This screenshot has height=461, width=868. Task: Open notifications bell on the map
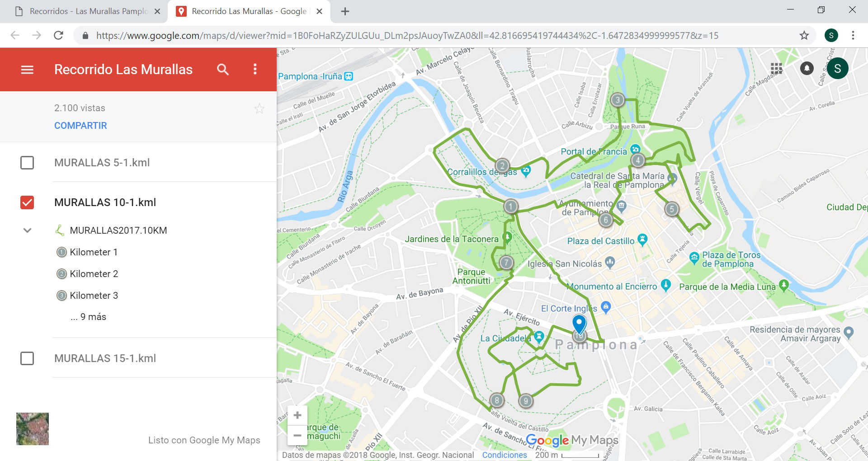point(807,68)
